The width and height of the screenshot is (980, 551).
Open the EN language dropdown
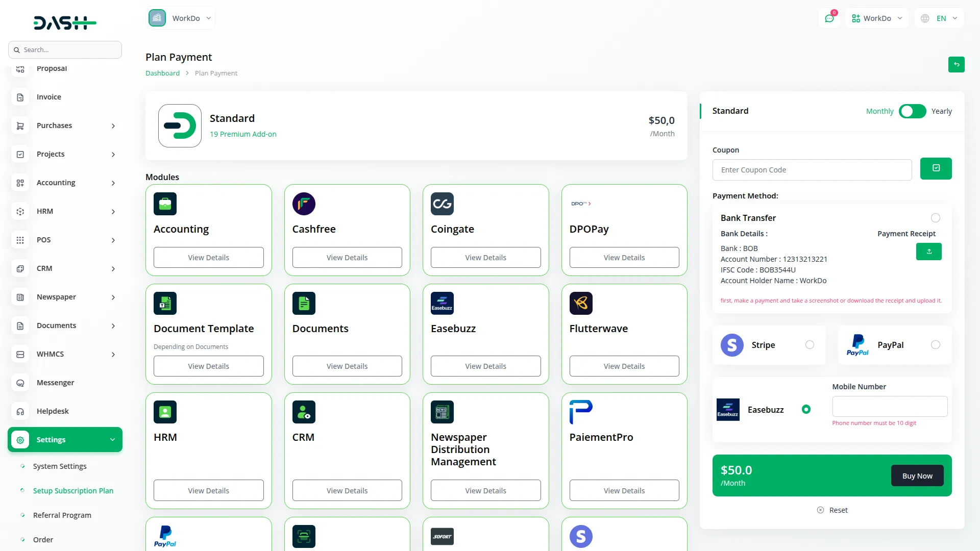[x=940, y=18]
